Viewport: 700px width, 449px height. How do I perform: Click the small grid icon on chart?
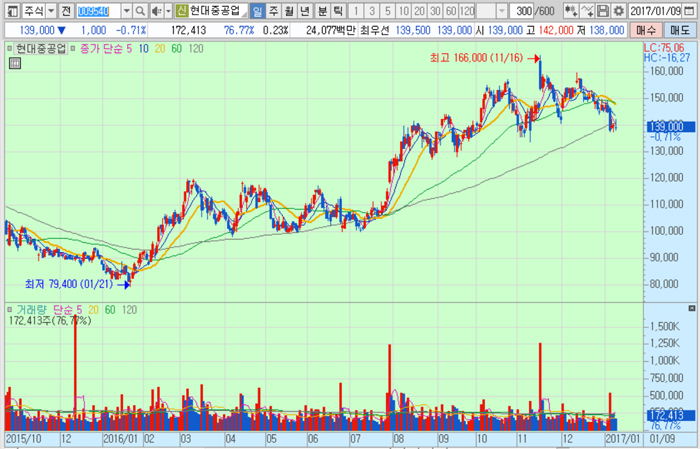14,63
